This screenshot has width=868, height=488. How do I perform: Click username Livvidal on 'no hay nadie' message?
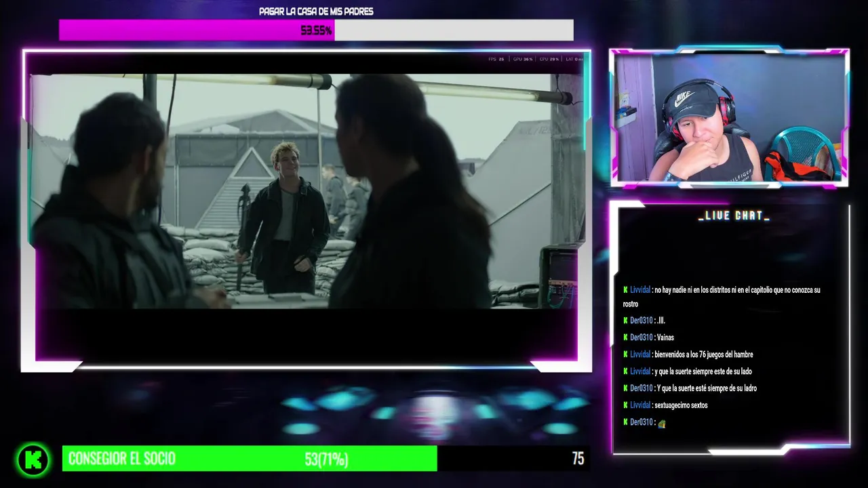(x=640, y=290)
